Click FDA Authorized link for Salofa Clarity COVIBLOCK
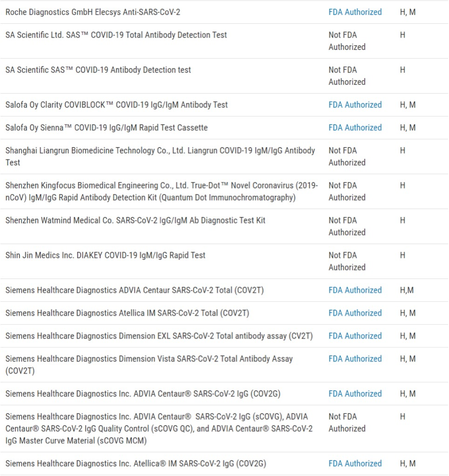Viewport: 449px width, 476px height. tap(355, 105)
